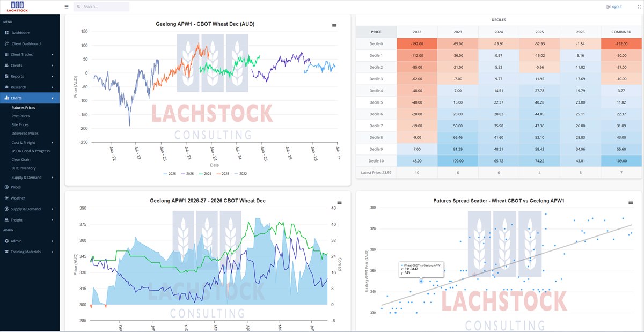Viewport: 644px width, 332px height.
Task: Click the 74.22 cell in the 2025 column
Action: [539, 160]
